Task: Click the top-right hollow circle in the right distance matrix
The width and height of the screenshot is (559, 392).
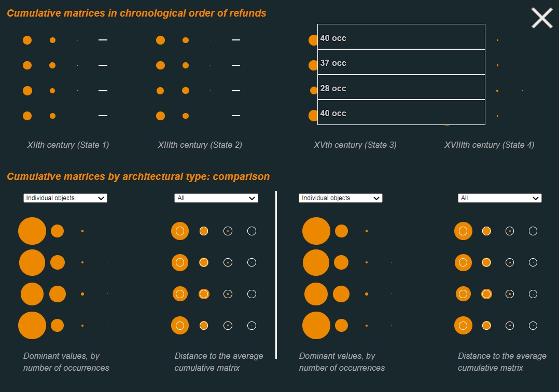Action: 533,231
